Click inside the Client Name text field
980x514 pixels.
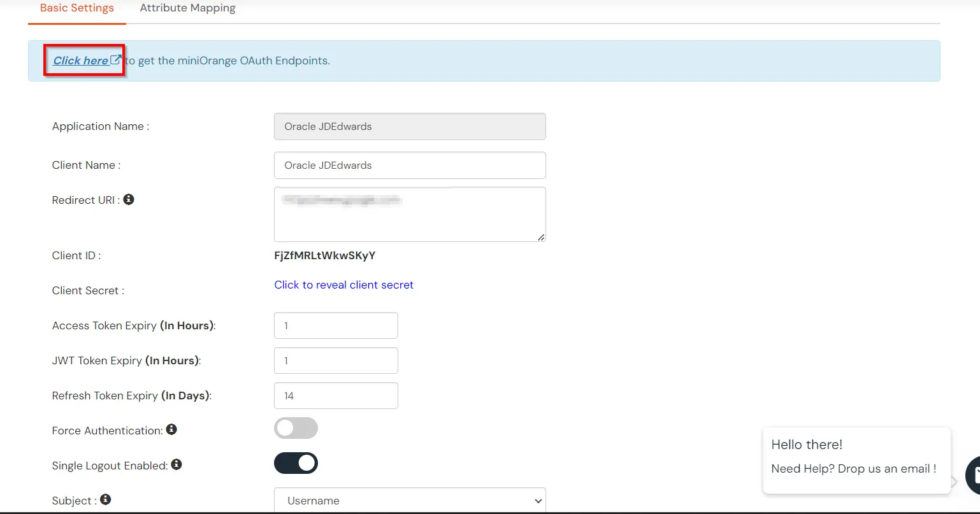(x=410, y=165)
